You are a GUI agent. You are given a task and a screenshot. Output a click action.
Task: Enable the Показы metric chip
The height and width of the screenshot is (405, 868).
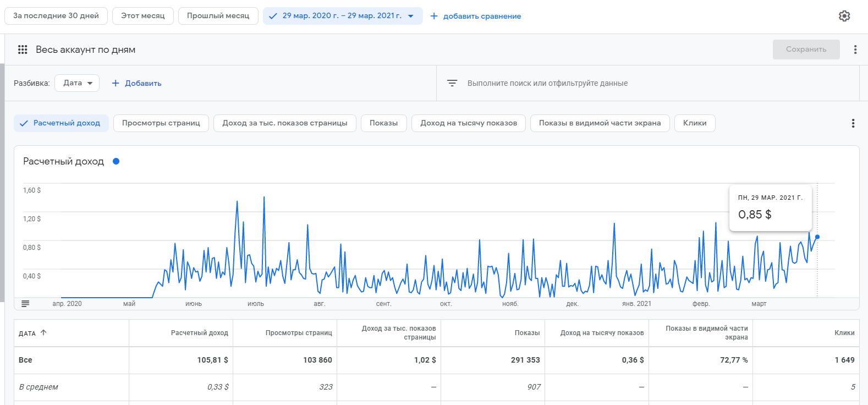(x=383, y=123)
